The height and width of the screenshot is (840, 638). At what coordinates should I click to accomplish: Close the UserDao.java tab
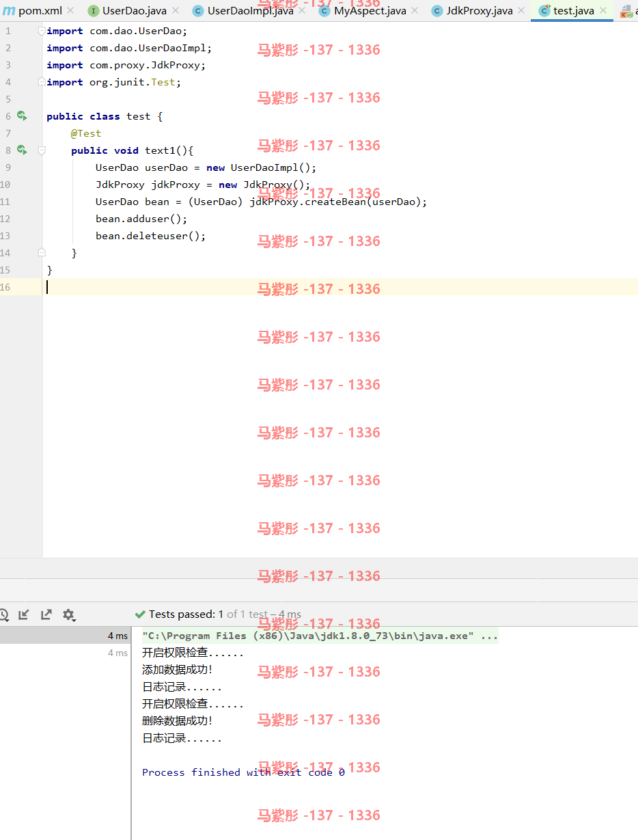point(175,11)
